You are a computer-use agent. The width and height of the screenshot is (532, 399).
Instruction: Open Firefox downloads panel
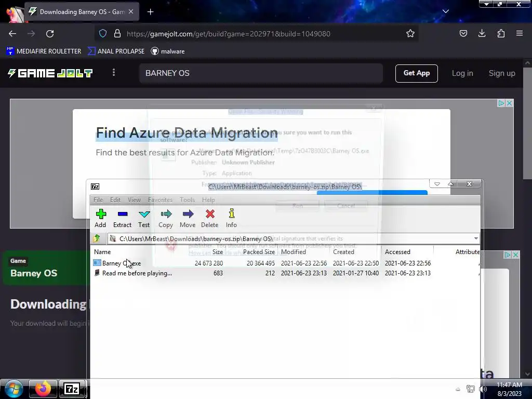482,34
